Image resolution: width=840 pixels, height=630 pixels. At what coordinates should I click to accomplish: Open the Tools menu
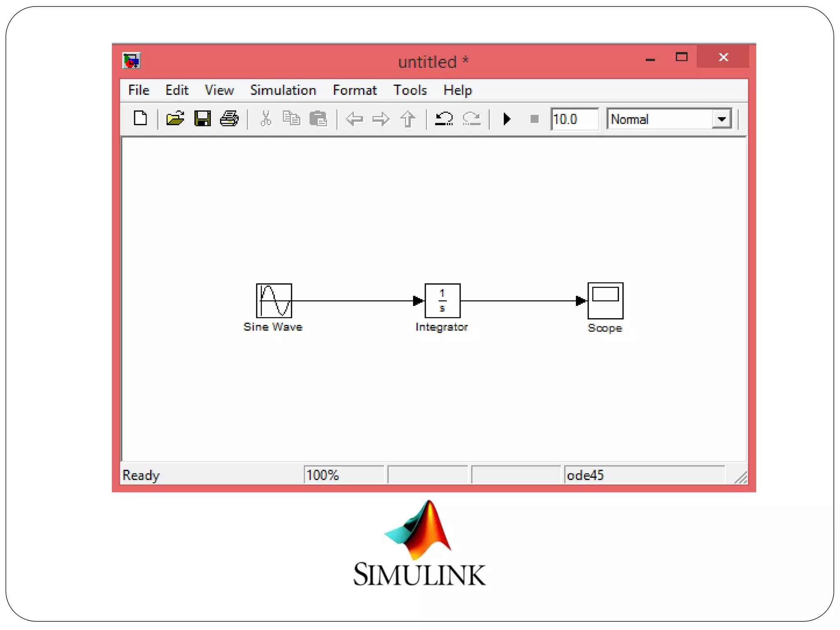(x=410, y=90)
